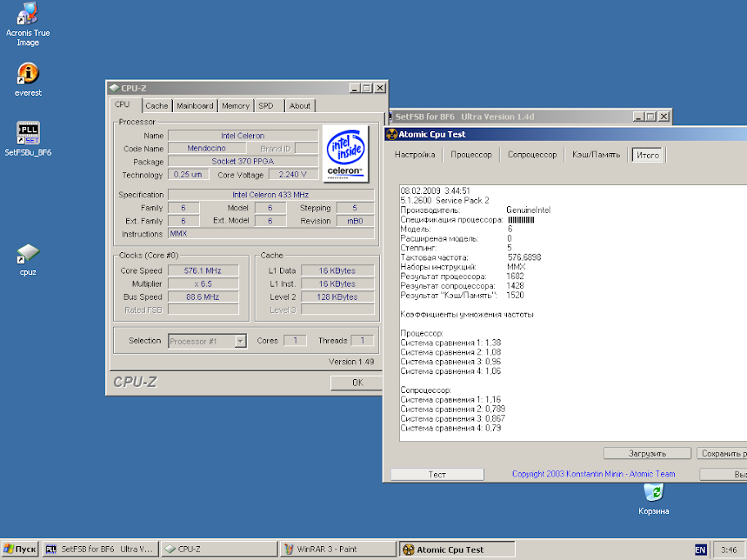Select Atomic Cpu Test taskbar button
The height and width of the screenshot is (560, 747).
coord(457,549)
